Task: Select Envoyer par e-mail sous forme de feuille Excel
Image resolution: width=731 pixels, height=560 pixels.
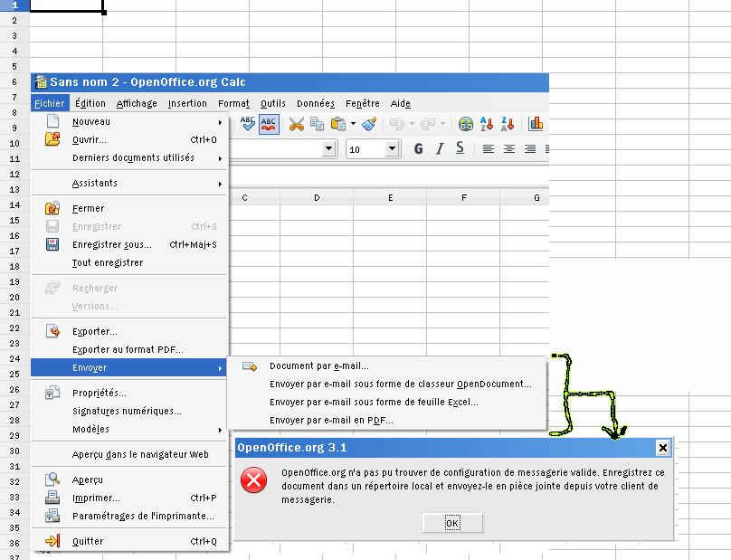Action: click(x=386, y=403)
